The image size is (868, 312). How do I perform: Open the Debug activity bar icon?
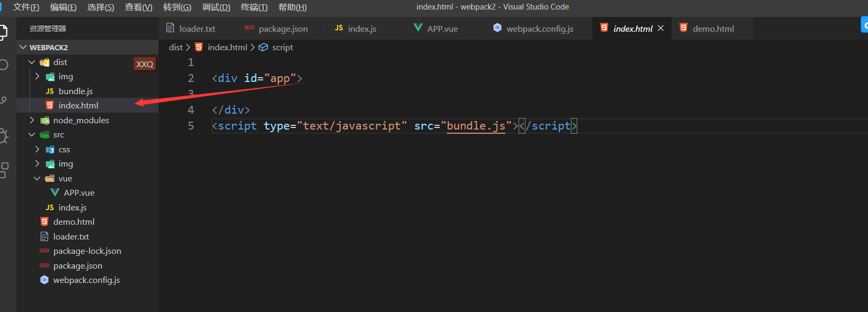[3, 136]
